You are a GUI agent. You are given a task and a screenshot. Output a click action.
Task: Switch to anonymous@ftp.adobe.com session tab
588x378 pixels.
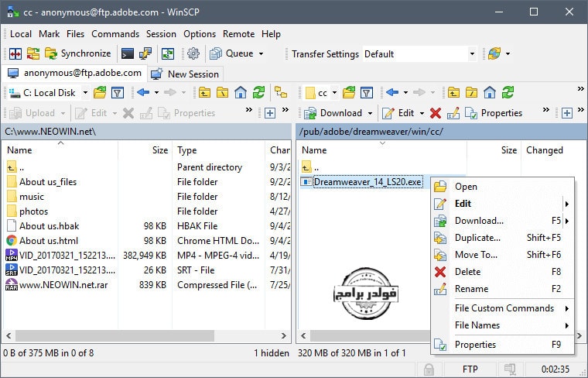click(74, 73)
